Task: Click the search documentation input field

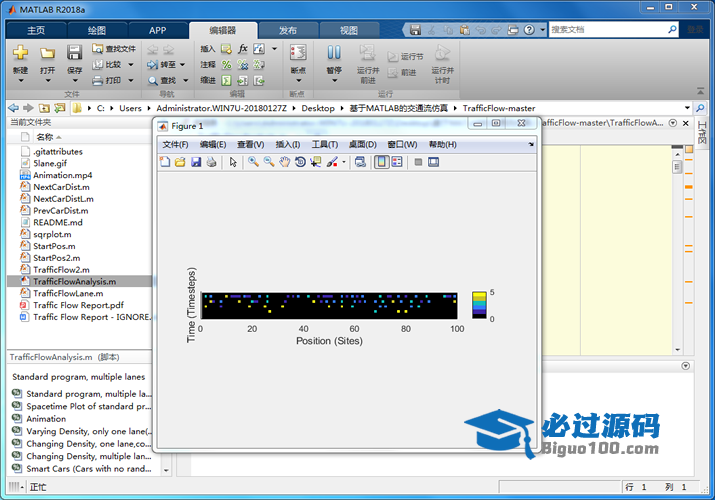Action: 608,30
